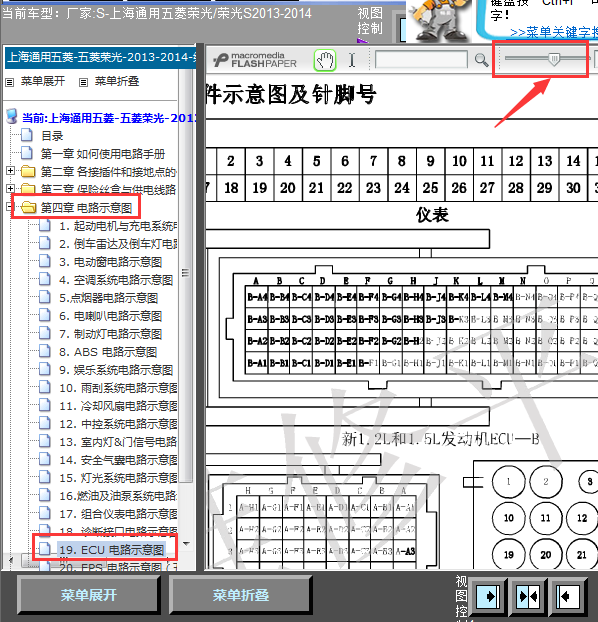This screenshot has height=622, width=598.
Task: Open 12. 中控系统电路示意图
Action: coord(118,424)
